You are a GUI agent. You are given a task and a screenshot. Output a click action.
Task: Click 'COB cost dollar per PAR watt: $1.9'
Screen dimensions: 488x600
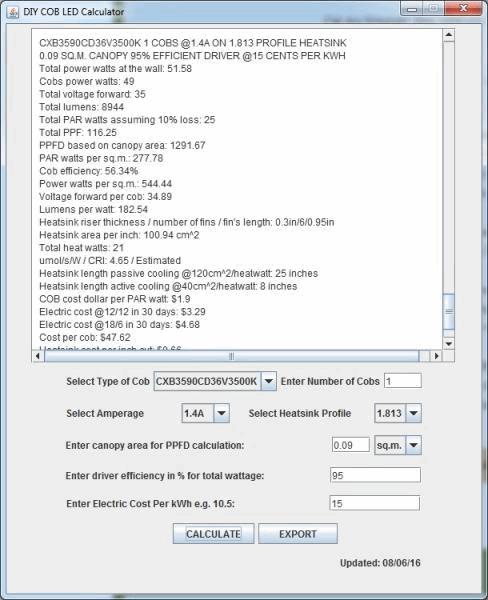[x=115, y=299]
